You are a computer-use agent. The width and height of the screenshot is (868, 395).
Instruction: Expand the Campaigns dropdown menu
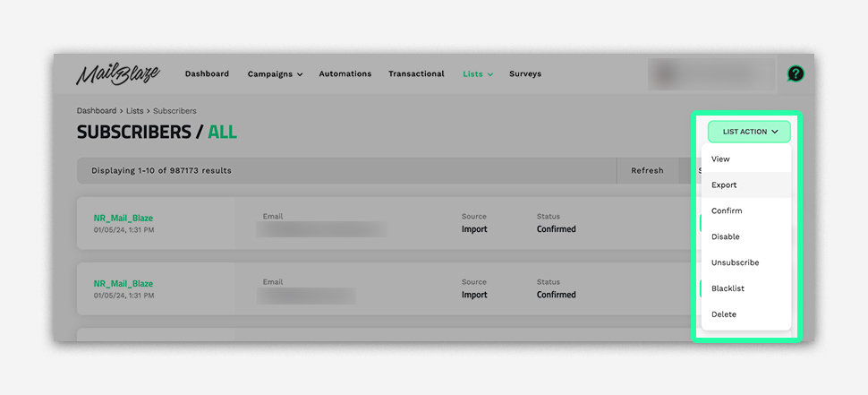pos(275,74)
